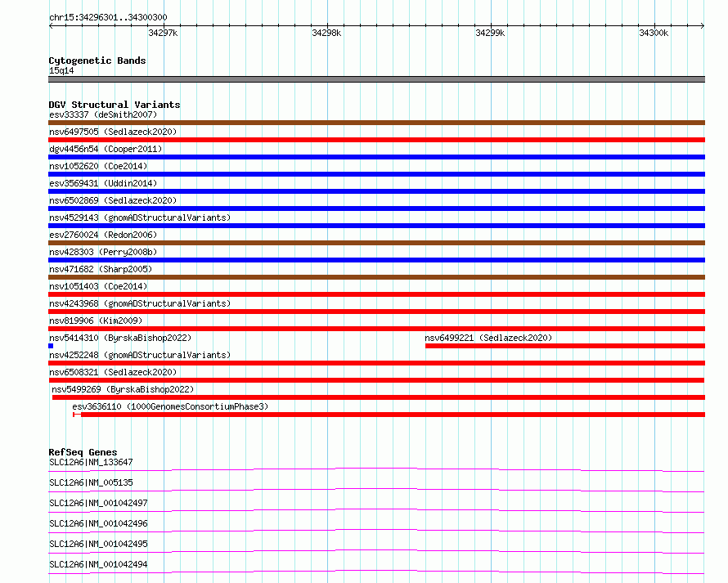
Task: Click the magenta line under SLC12A6|NM_001042496
Action: point(376,531)
